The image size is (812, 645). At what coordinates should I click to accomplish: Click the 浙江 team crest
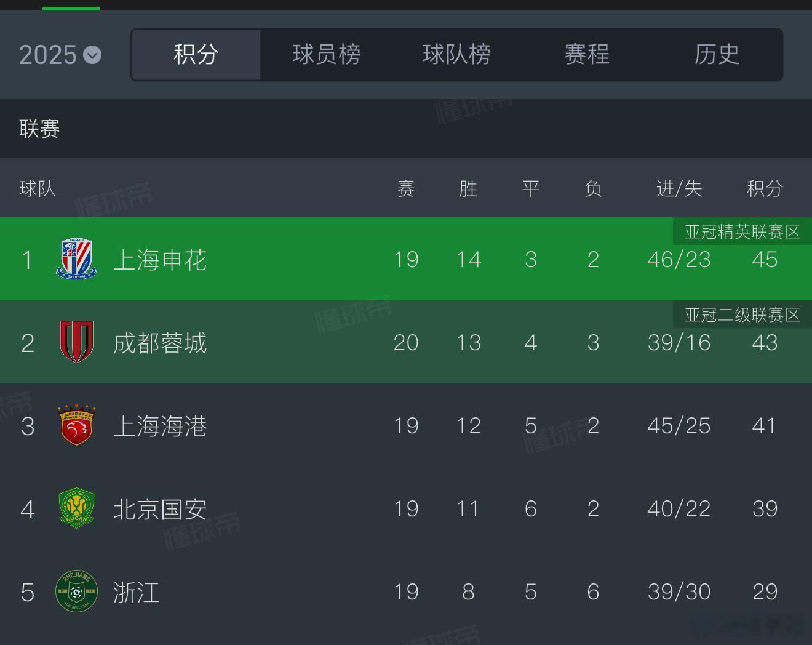(76, 591)
